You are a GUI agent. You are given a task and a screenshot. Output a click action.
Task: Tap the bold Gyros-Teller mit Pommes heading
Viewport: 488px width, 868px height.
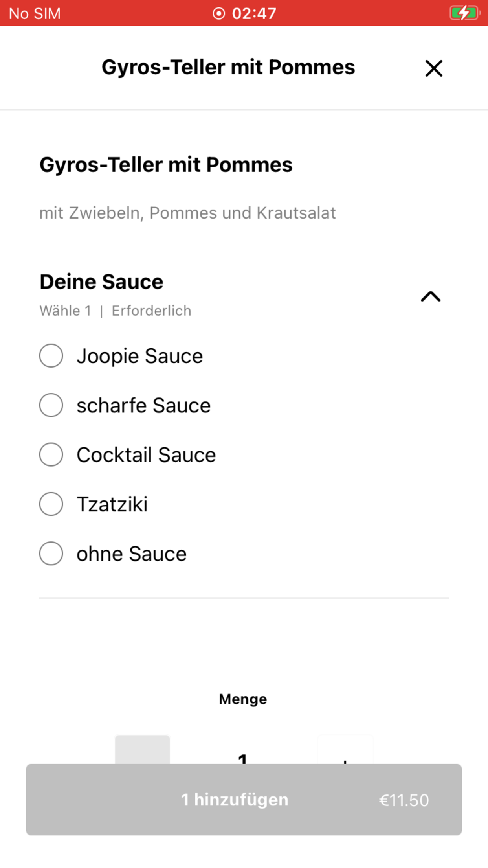pos(166,165)
